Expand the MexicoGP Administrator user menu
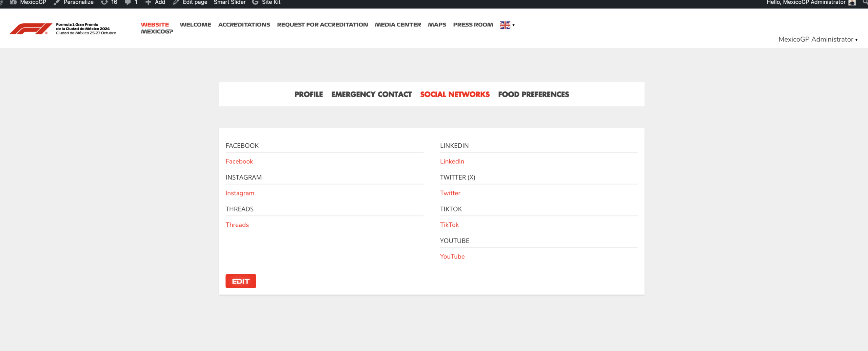The height and width of the screenshot is (351, 868). click(817, 39)
